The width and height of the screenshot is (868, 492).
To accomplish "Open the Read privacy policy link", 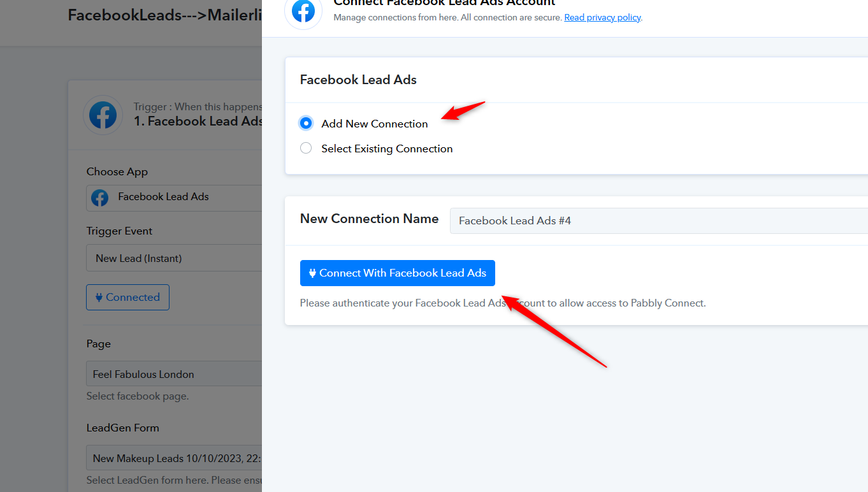I will [602, 17].
